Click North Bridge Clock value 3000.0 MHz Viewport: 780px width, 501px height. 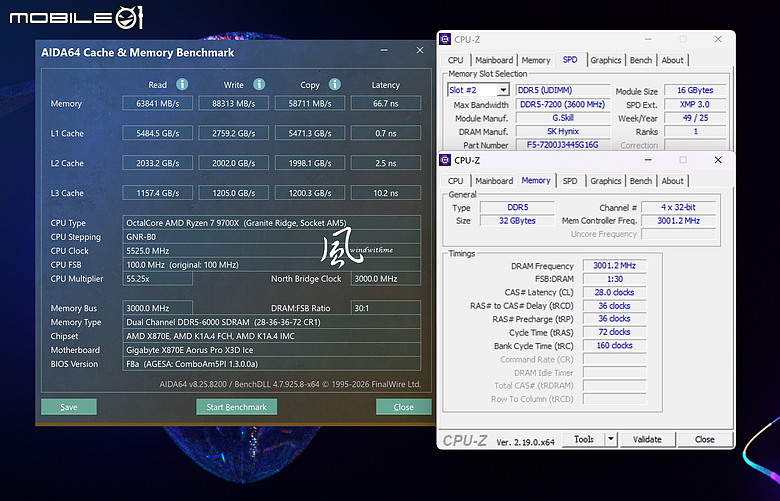pos(386,279)
